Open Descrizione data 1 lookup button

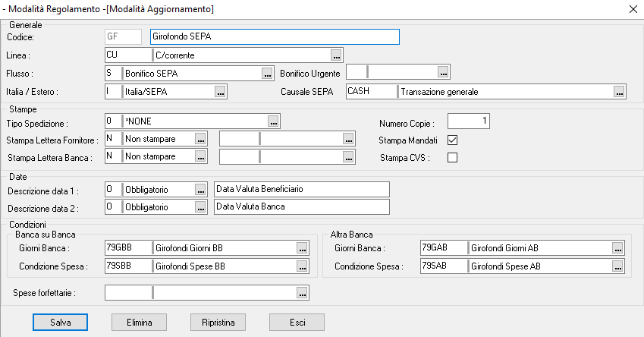point(200,189)
